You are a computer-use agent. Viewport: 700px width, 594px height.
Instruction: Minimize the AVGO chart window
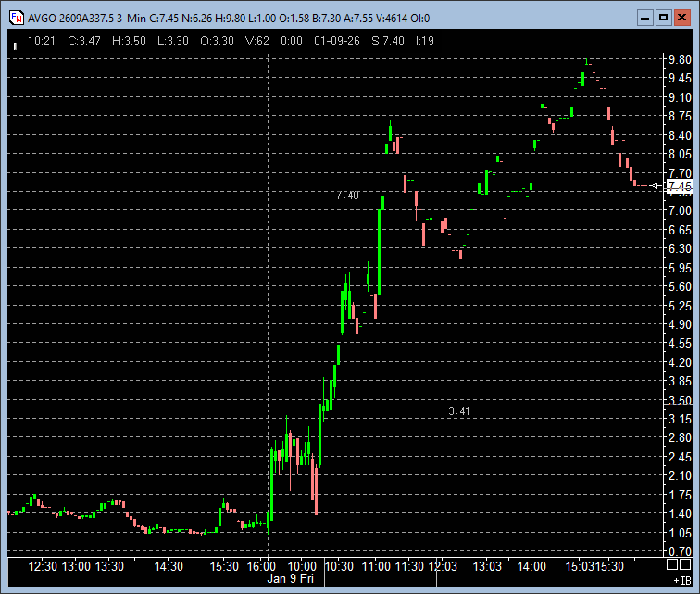643,17
